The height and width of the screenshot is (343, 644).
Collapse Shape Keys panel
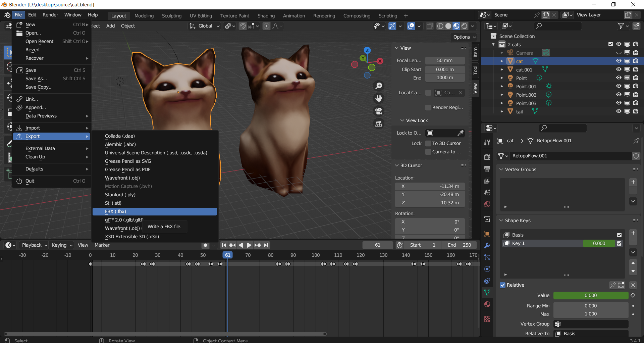point(501,220)
